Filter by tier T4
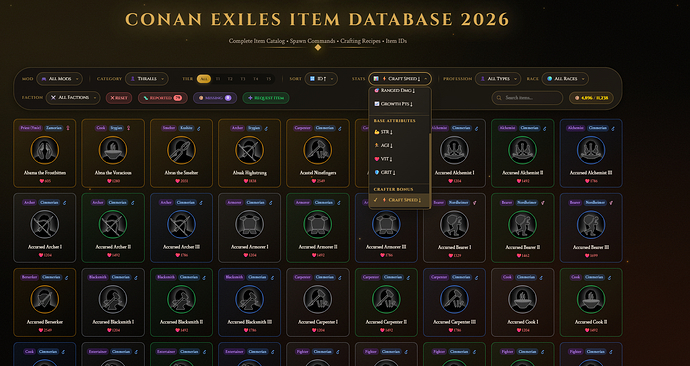This screenshot has width=690, height=366. click(256, 79)
